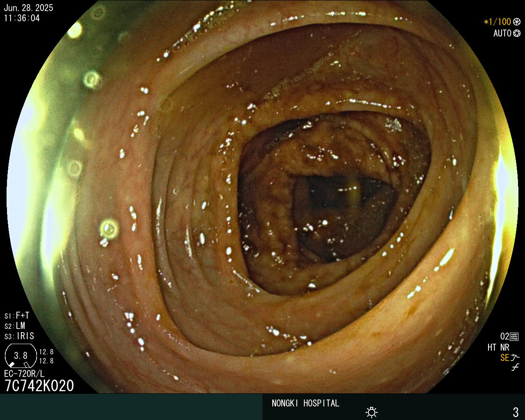Click the crossed tone curve icon
The height and width of the screenshot is (420, 525).
(x=515, y=367)
